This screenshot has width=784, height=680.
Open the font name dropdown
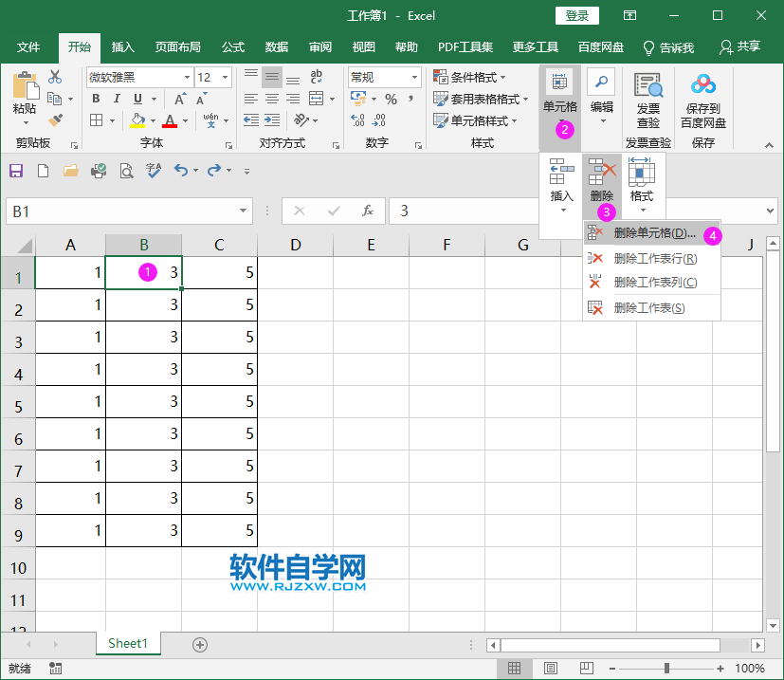point(188,77)
